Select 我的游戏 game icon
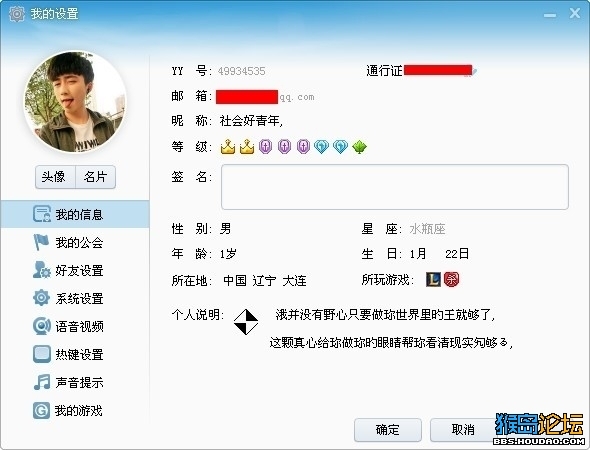590x450 pixels. (x=41, y=410)
